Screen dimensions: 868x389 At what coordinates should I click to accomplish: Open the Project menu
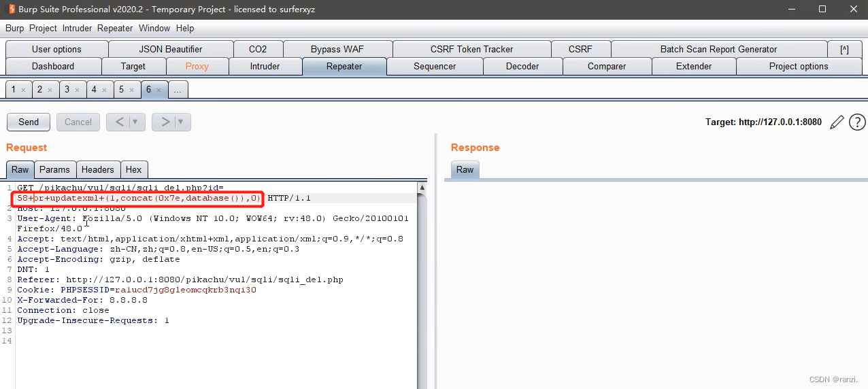click(x=43, y=28)
